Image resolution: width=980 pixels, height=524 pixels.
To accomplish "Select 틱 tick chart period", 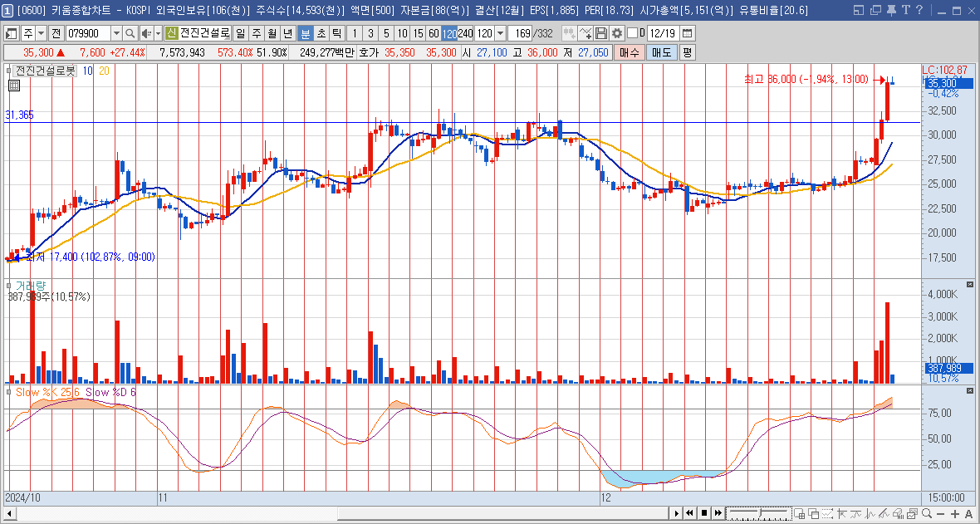I will pos(337,33).
